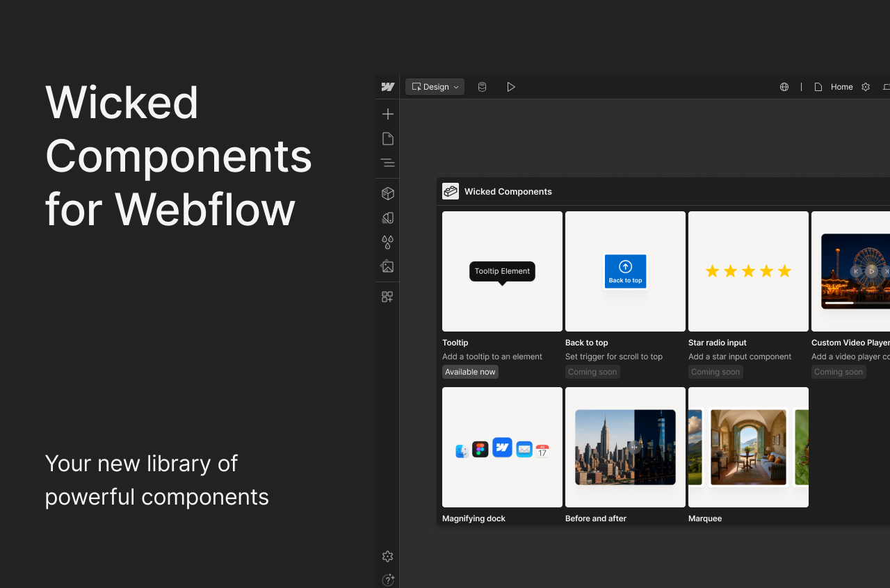Click the Before and after preview thumbnail
890x588 pixels.
coord(624,447)
